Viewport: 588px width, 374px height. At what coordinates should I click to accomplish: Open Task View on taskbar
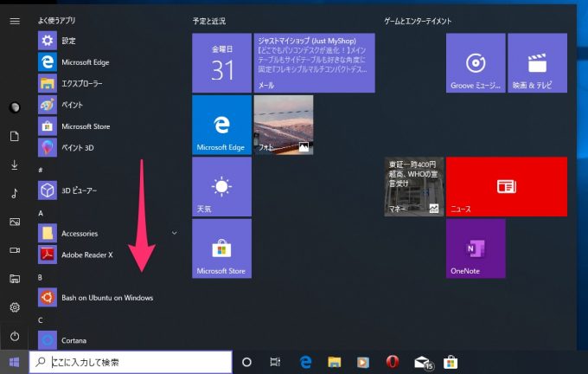click(275, 363)
